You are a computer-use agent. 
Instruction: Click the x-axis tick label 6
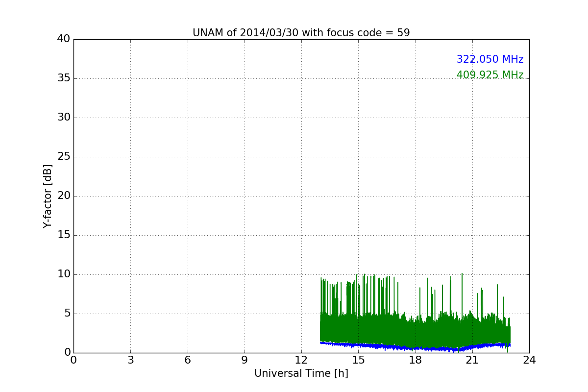click(187, 360)
